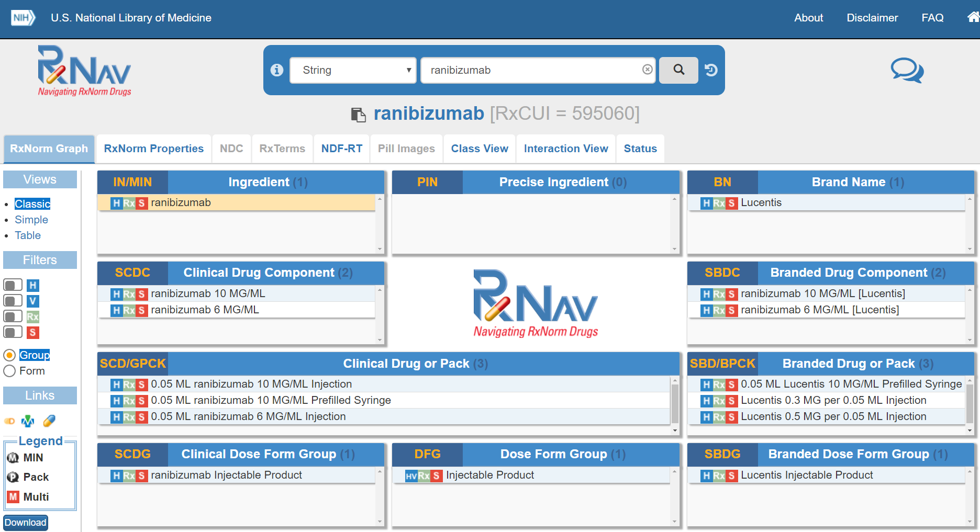This screenshot has width=980, height=532.
Task: Toggle the S source filter switch
Action: (x=13, y=332)
